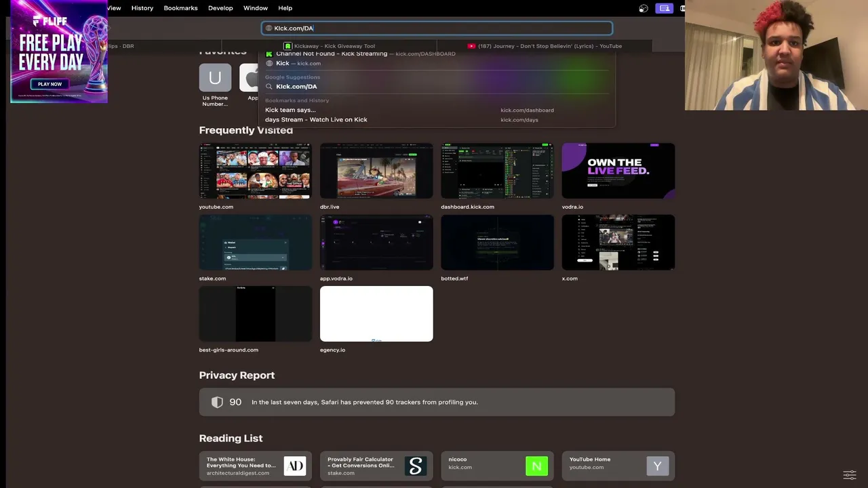Image resolution: width=868 pixels, height=488 pixels.
Task: Open the x.com thumbnail
Action: point(618,243)
